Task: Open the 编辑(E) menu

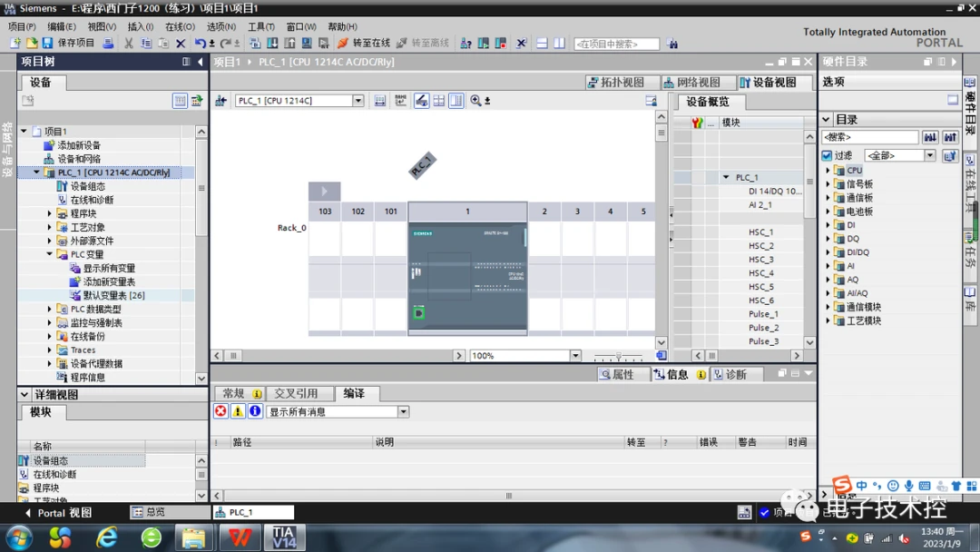Action: coord(62,26)
